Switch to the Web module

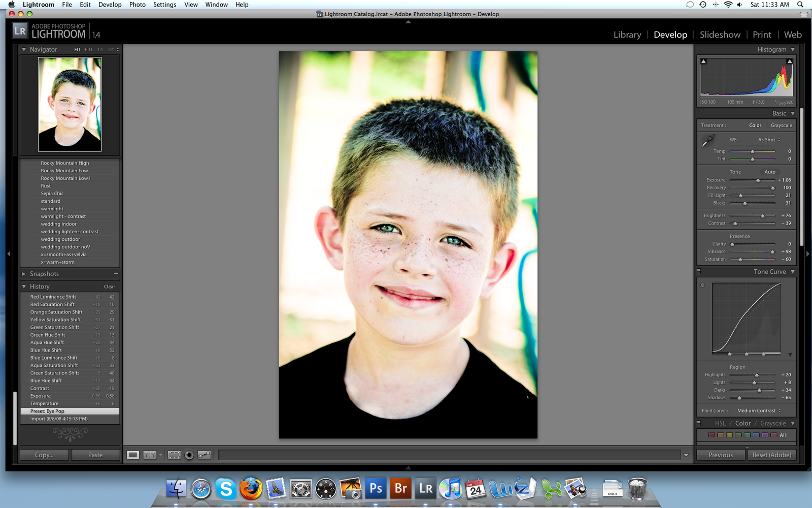(793, 35)
